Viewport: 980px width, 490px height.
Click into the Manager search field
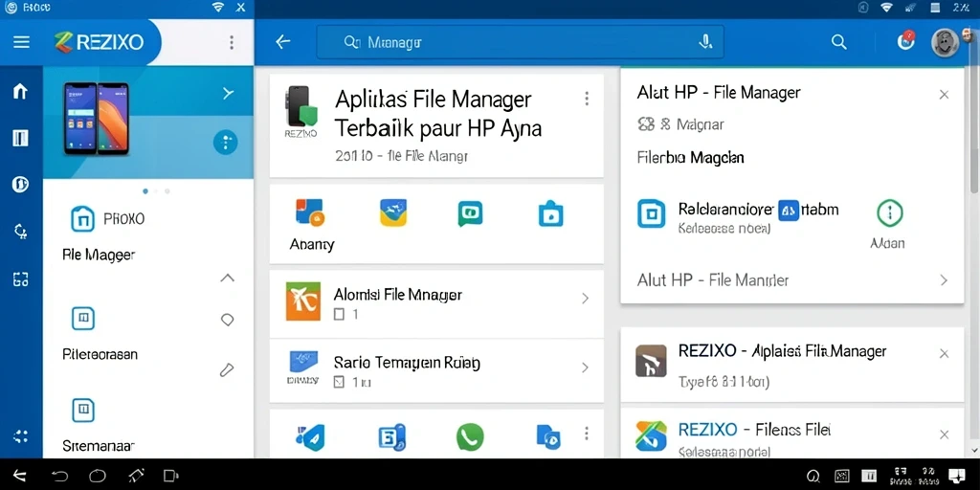point(520,42)
